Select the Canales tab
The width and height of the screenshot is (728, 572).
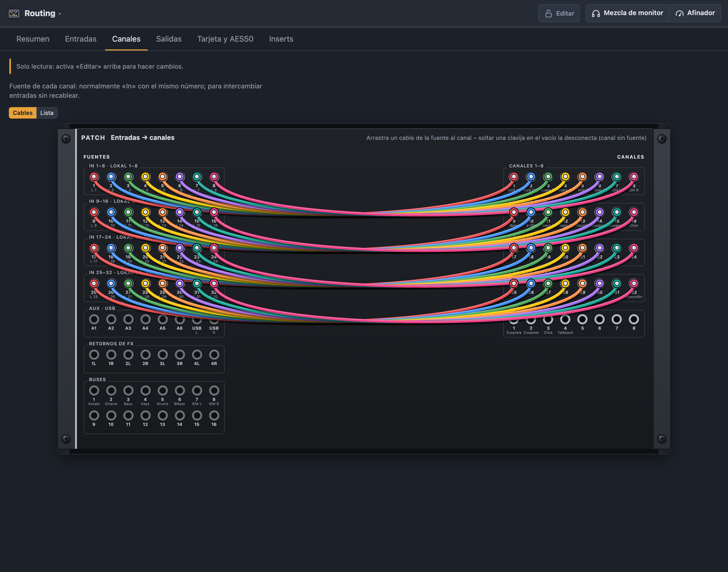click(126, 39)
